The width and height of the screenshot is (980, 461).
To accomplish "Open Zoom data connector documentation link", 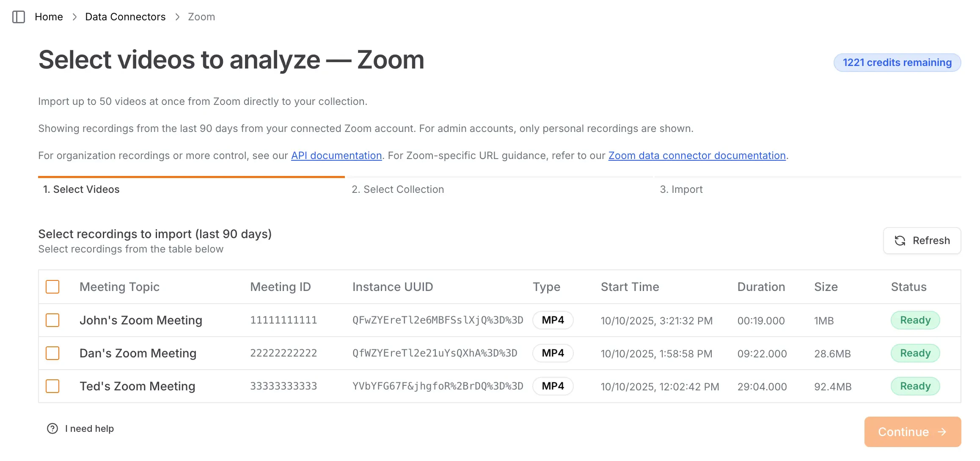I will tap(697, 156).
